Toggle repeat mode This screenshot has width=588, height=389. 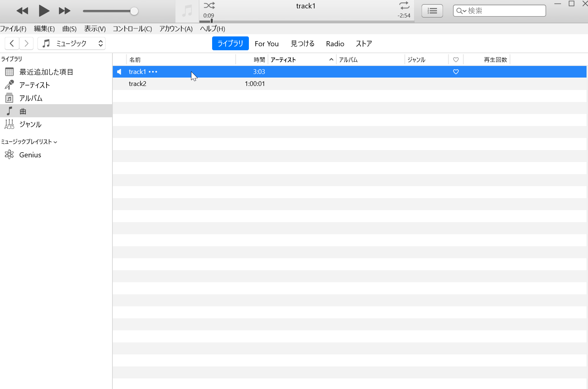point(404,5)
